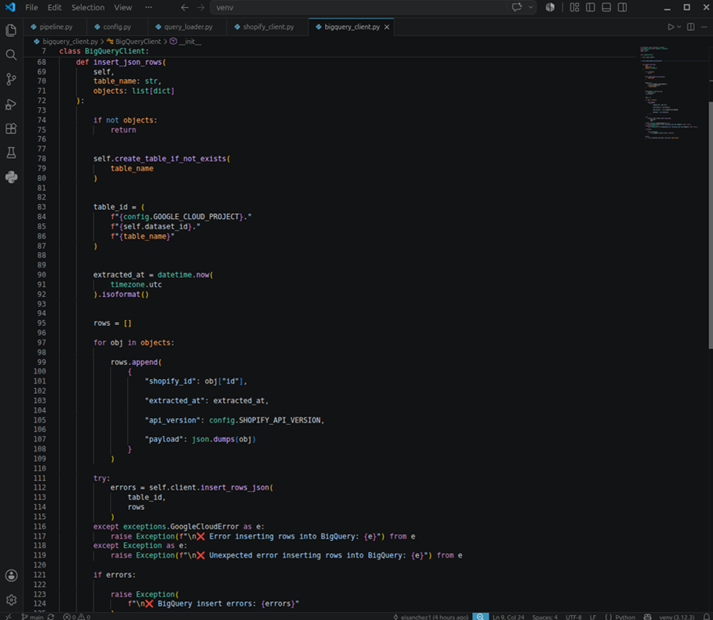
Task: Click the Ln 9, Col 24 indicator
Action: tap(508, 617)
